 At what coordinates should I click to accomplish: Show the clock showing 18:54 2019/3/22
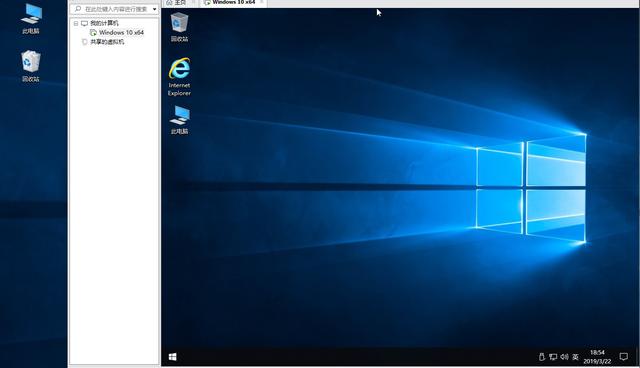(x=597, y=357)
